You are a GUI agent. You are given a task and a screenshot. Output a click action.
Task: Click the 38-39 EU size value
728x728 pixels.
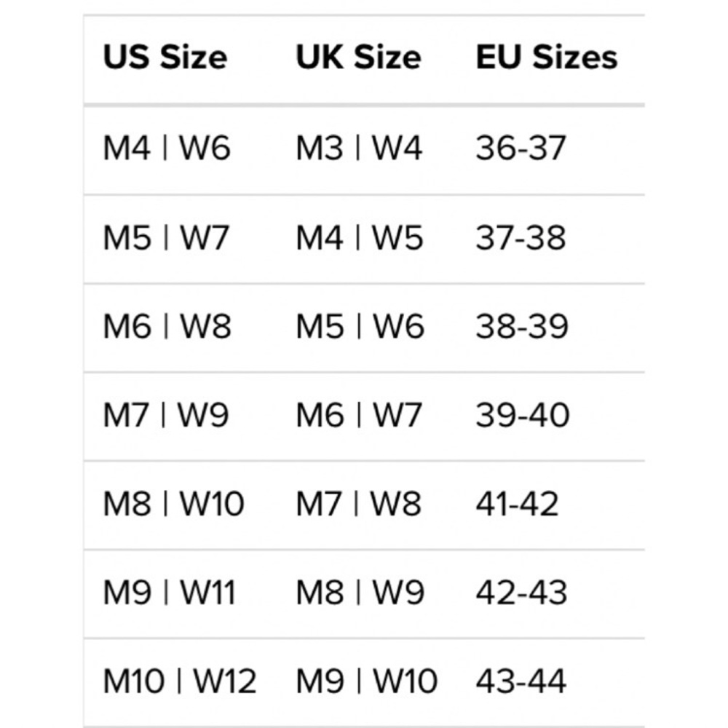pos(522,326)
